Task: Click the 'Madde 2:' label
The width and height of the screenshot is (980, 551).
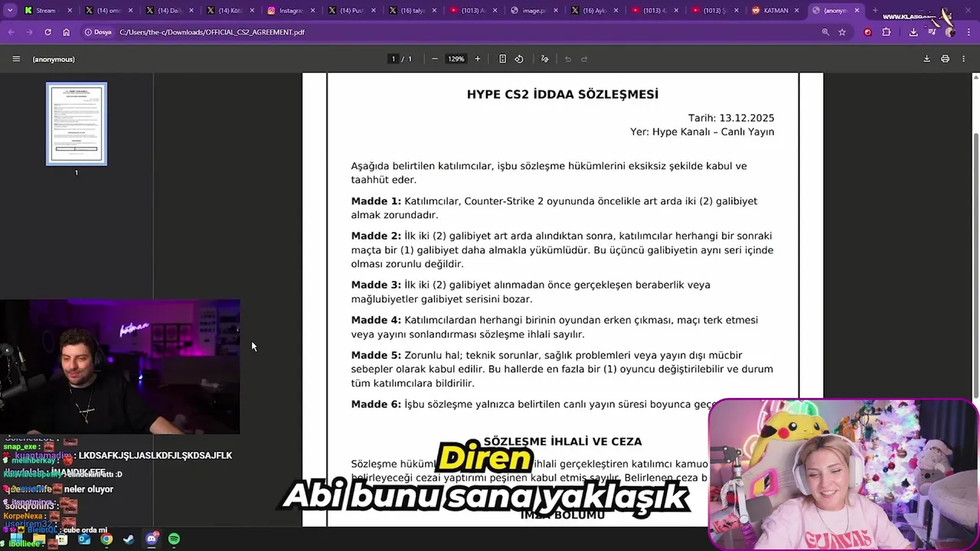Action: coord(376,236)
